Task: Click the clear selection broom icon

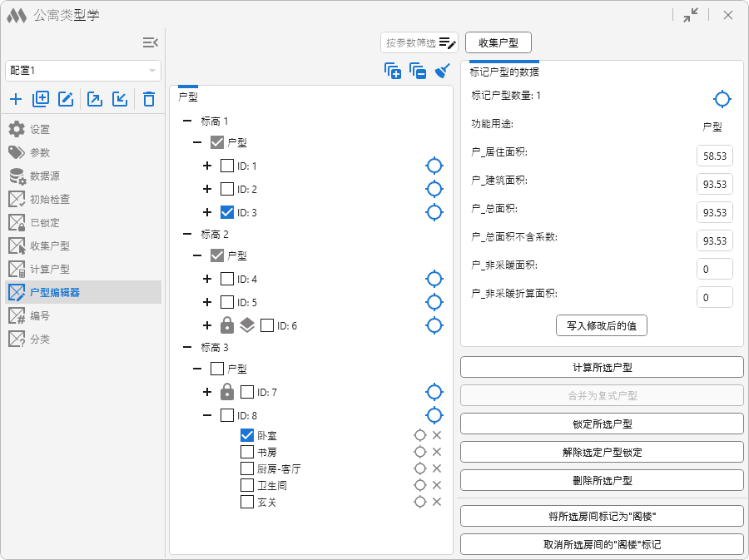Action: click(443, 72)
